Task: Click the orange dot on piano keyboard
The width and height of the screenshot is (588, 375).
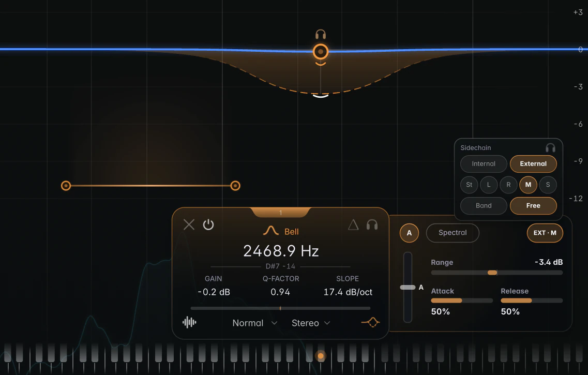Action: click(320, 355)
